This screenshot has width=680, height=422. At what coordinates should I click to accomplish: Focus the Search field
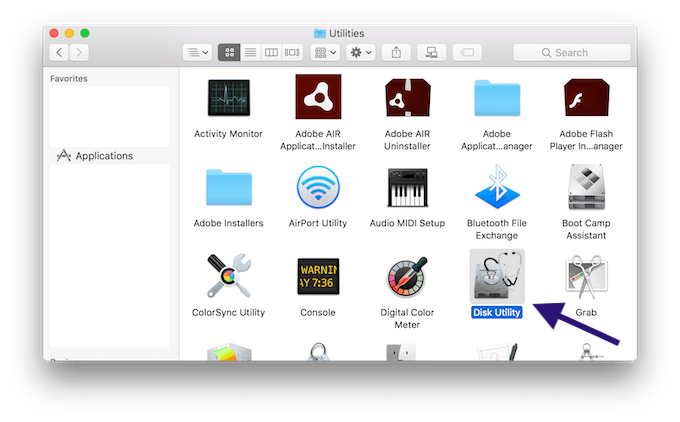pyautogui.click(x=572, y=52)
